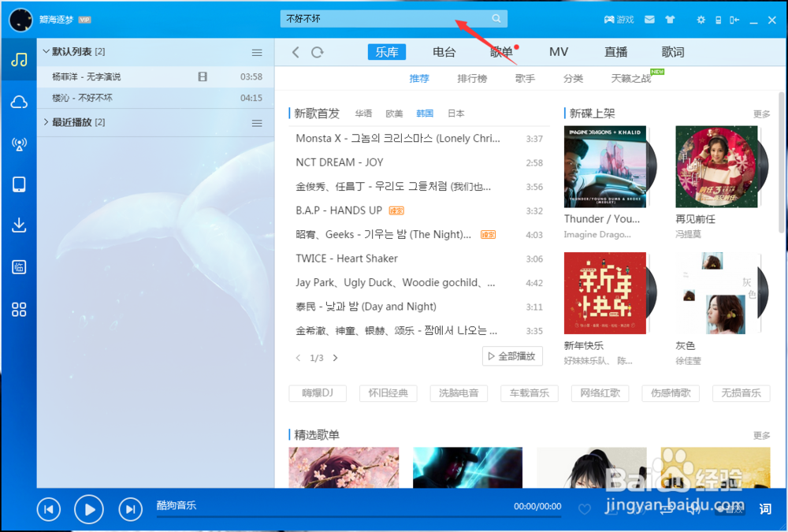Toggle the desktop lyrics 词 button
Screen dimensions: 788x532
click(765, 509)
